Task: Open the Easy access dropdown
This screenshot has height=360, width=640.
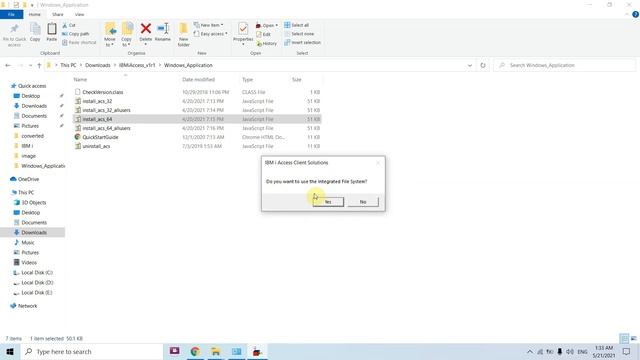Action: 211,34
